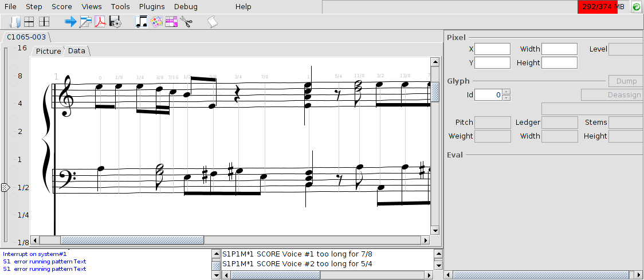
Task: Click the score view left scroll arrow
Action: tap(36, 240)
